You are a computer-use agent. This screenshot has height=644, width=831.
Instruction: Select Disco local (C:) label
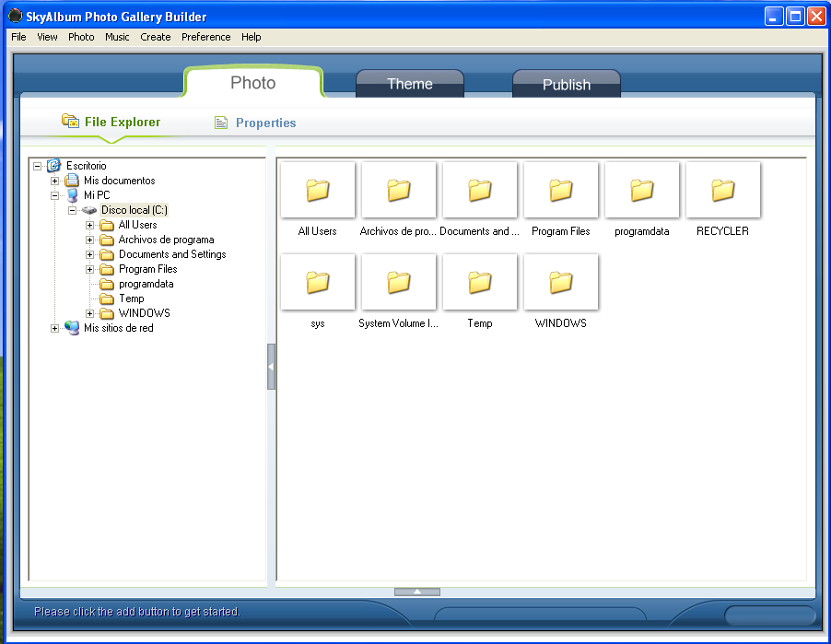point(135,210)
